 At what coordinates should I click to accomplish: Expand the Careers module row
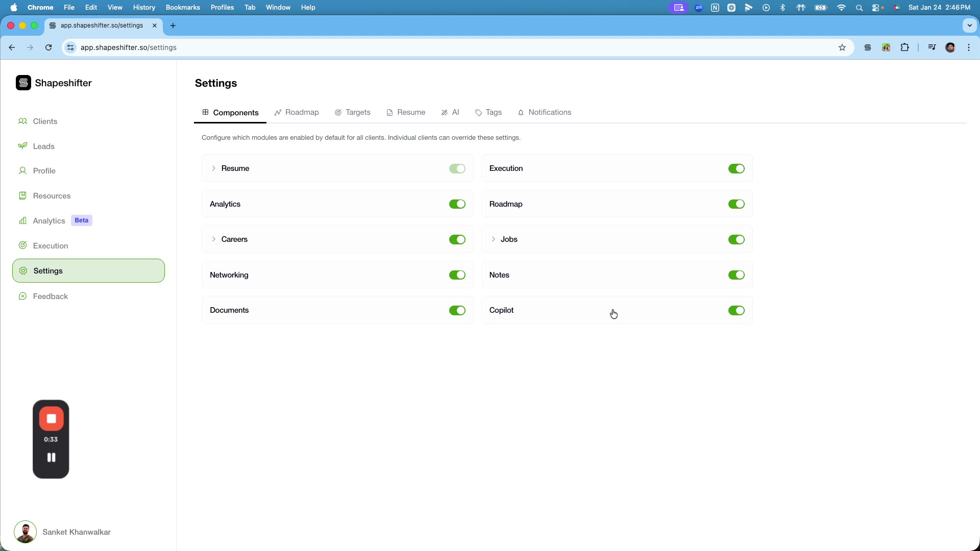(x=214, y=239)
